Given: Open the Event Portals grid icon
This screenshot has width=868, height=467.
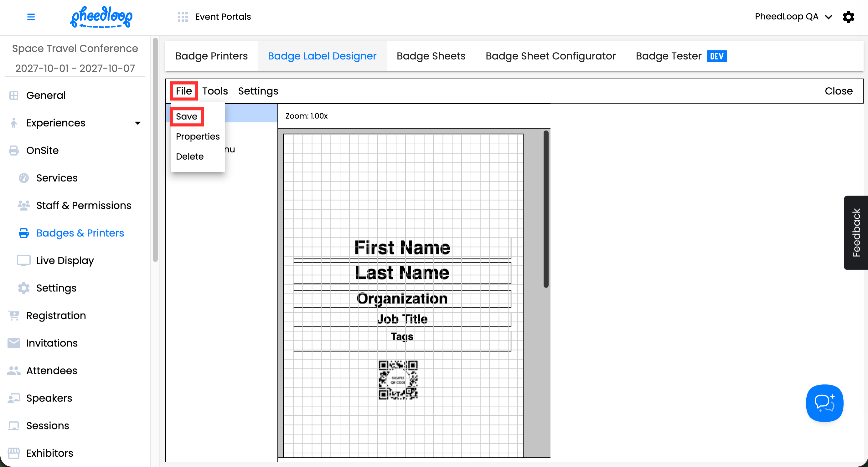Looking at the screenshot, I should pyautogui.click(x=183, y=17).
